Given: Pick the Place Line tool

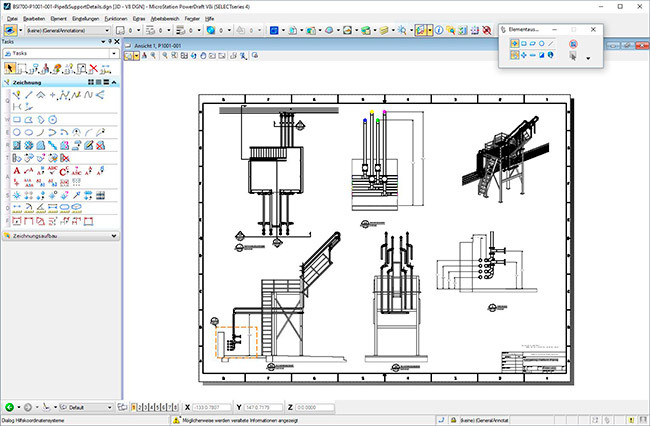Looking at the screenshot, I should [x=30, y=94].
